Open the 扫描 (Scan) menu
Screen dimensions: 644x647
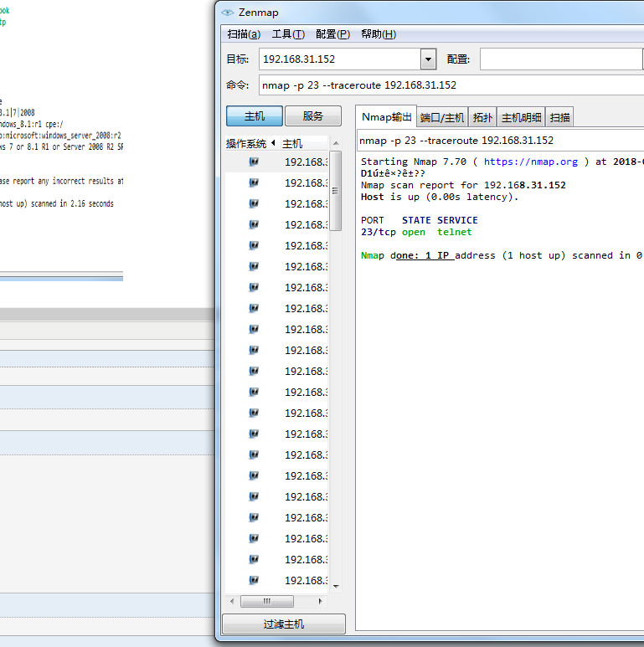[x=244, y=34]
